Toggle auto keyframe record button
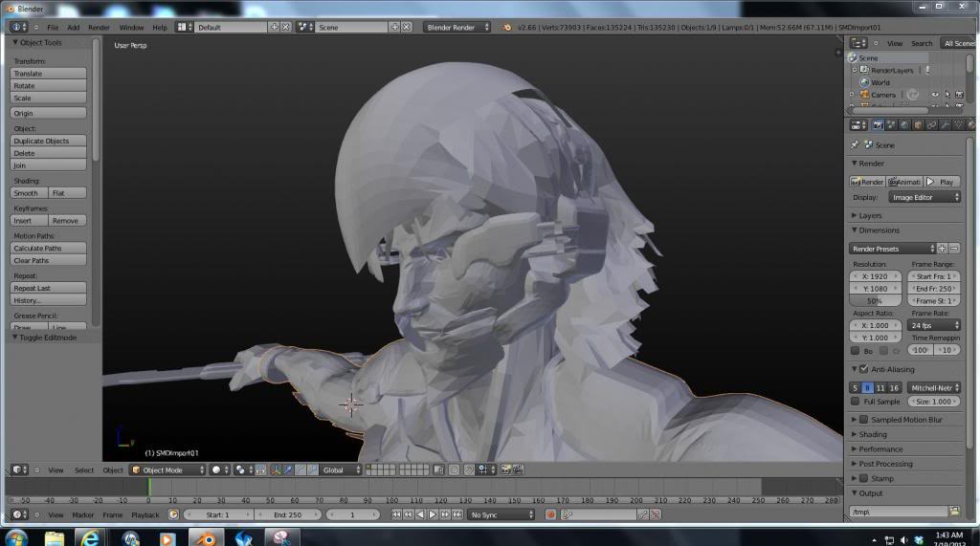Viewport: 980px width, 546px height. pyautogui.click(x=550, y=514)
